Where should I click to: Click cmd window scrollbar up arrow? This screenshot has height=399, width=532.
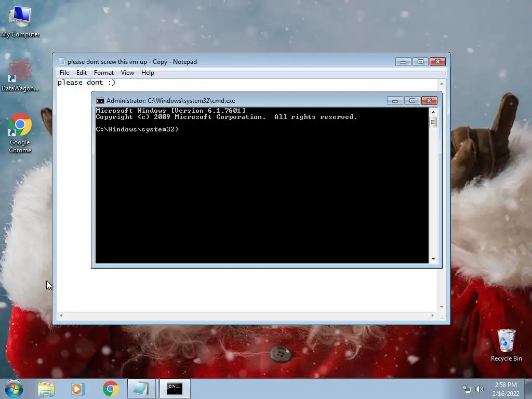[433, 112]
